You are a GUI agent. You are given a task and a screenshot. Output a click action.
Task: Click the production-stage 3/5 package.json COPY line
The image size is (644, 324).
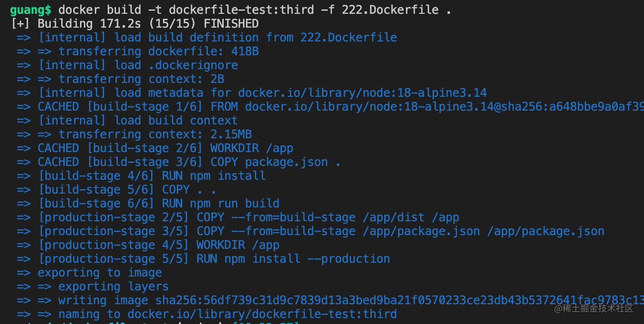tap(321, 231)
